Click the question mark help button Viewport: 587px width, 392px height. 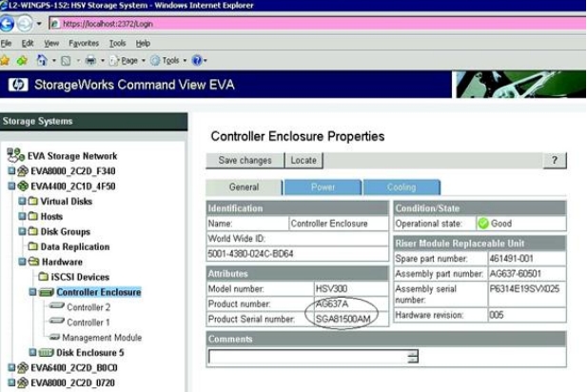coord(555,160)
